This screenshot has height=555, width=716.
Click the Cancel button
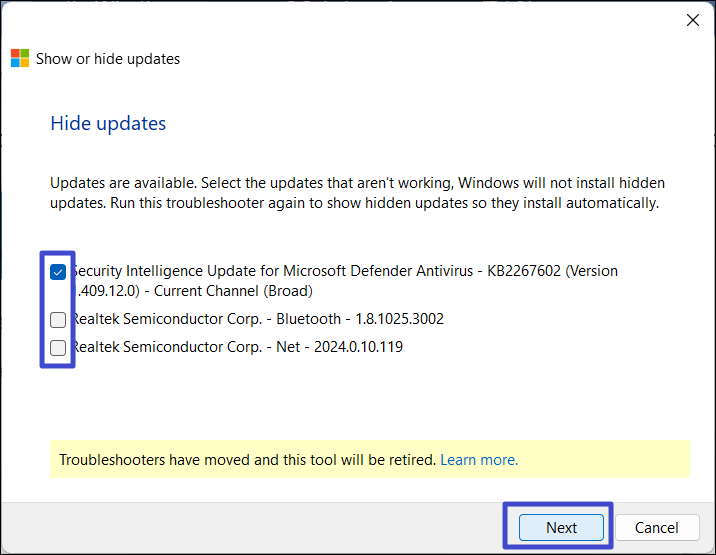coord(656,528)
